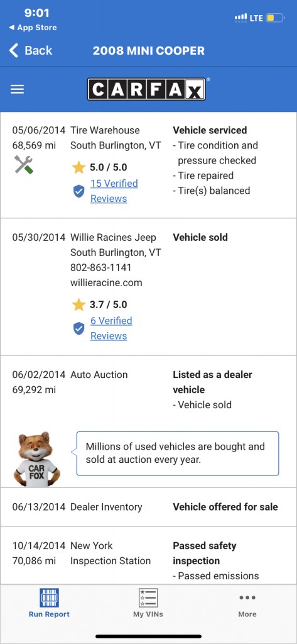Open 15 Verified Reviews link
Viewport: 297px width, 644px height.
click(114, 191)
